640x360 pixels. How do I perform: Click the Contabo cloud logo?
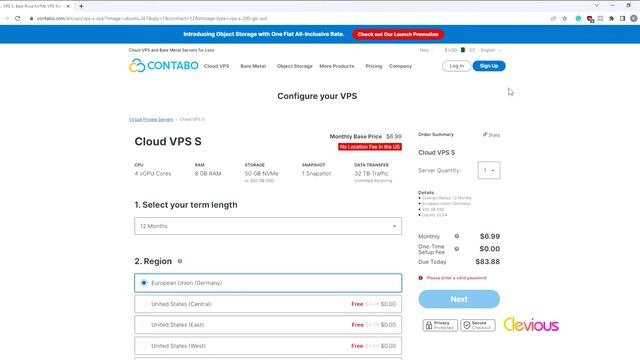(164, 65)
